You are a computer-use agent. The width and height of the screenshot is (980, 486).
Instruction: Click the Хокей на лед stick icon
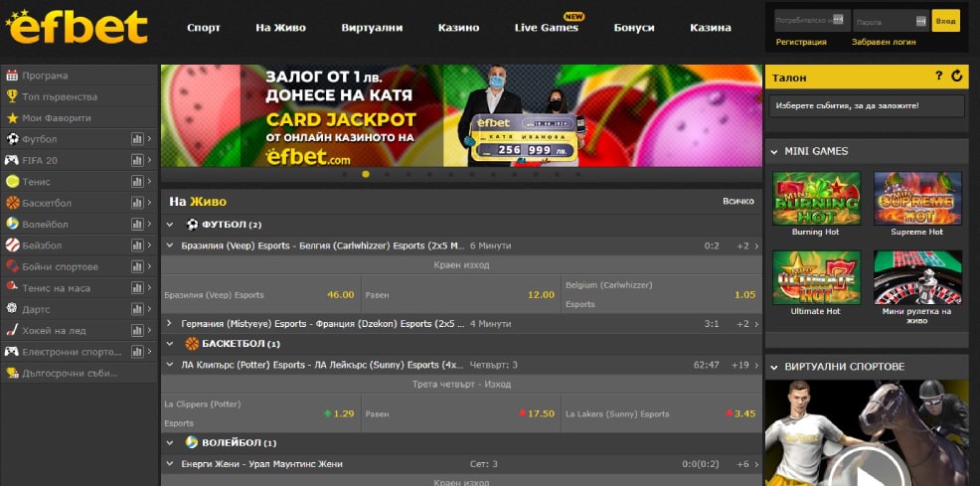click(x=12, y=330)
